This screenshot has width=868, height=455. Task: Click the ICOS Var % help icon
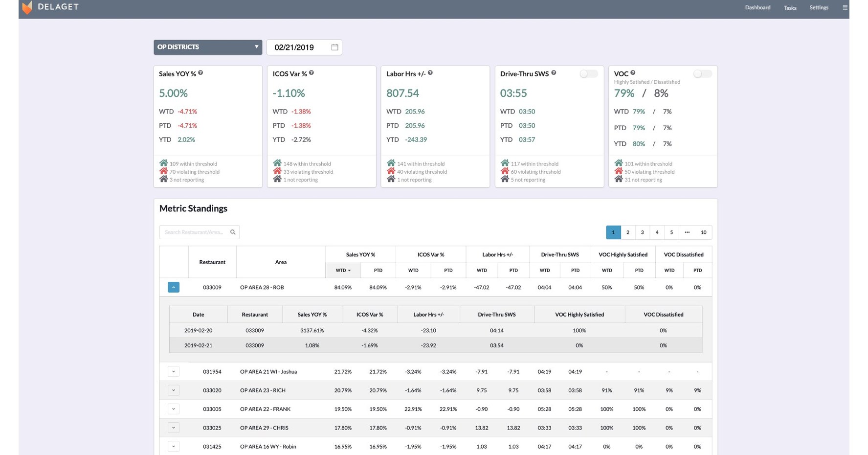[x=312, y=72]
